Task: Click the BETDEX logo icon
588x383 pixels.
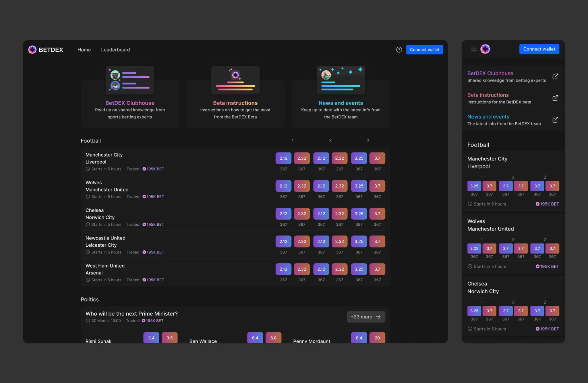Action: 32,49
